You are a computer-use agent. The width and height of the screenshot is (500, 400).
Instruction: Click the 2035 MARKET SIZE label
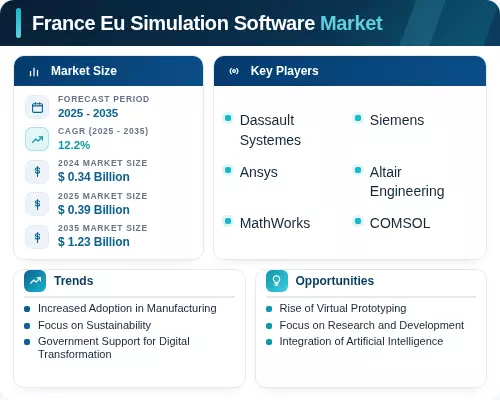click(x=103, y=228)
